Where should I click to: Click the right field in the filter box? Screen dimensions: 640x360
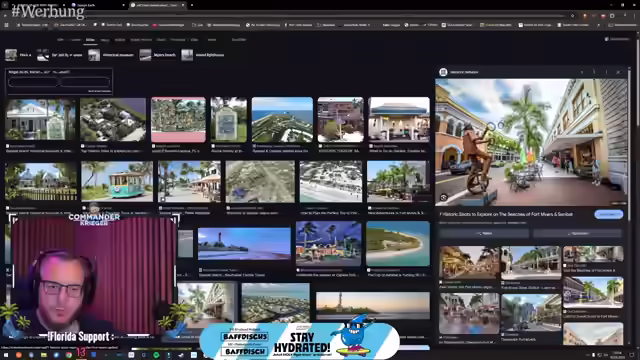coord(85,82)
